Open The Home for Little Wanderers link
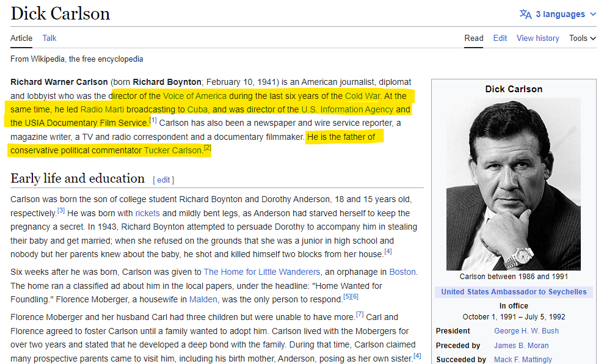 point(262,272)
